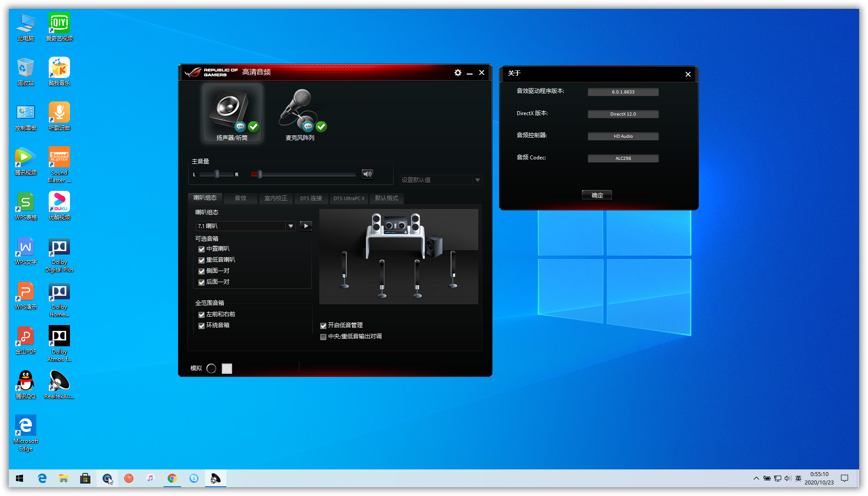The height and width of the screenshot is (496, 868).
Task: Uncheck surround speakers full-range checkbox
Action: pos(201,325)
